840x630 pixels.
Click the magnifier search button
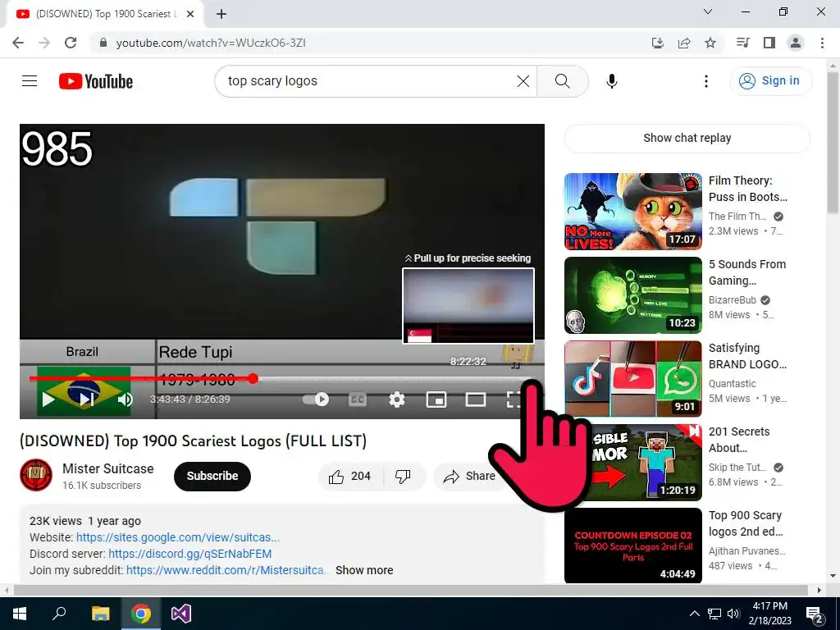[x=562, y=81]
